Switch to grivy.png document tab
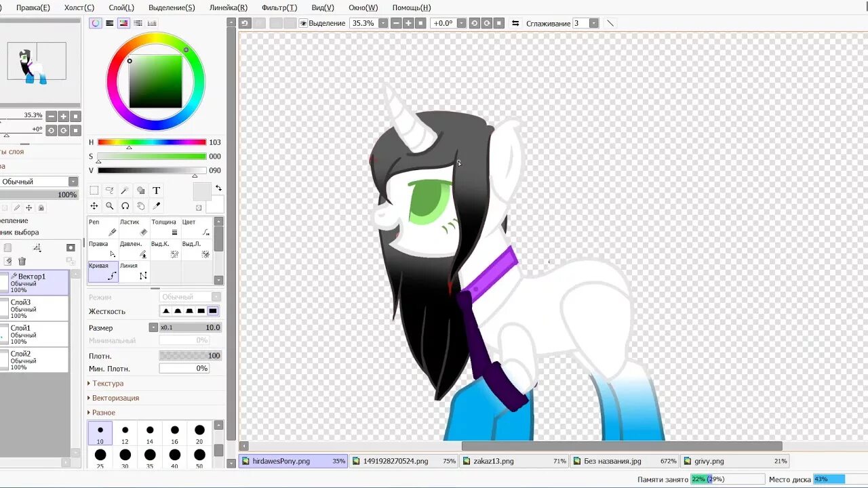Screen dimensions: 868x488 (x=734, y=461)
